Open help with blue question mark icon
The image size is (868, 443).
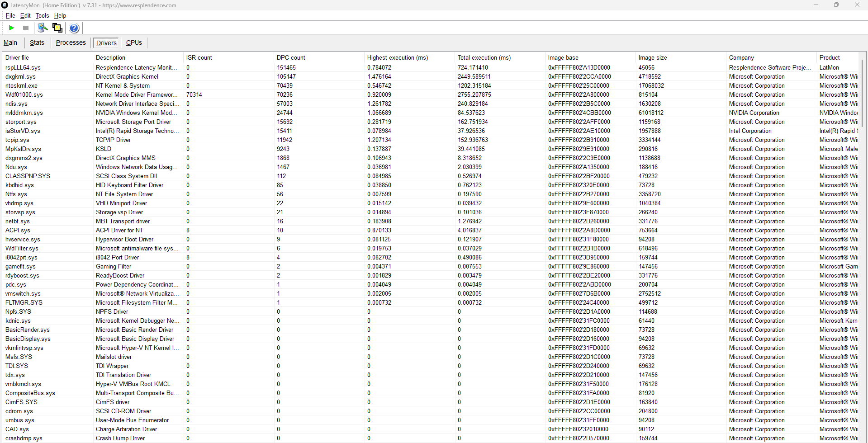click(74, 28)
